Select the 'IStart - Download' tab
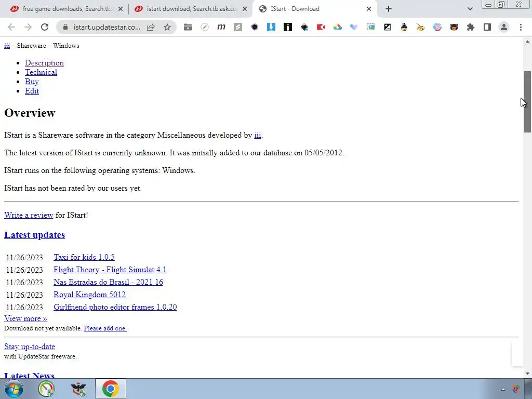Image resolution: width=532 pixels, height=399 pixels. pyautogui.click(x=314, y=9)
